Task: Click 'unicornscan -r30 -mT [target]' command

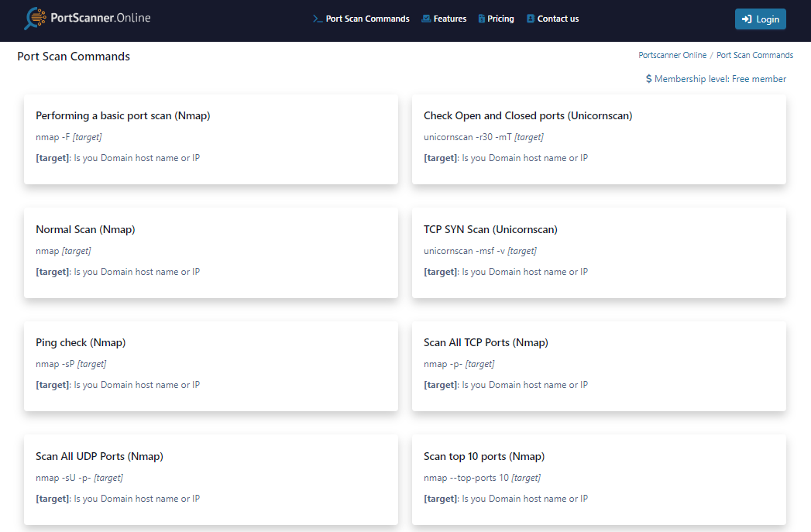Action: pyautogui.click(x=483, y=137)
